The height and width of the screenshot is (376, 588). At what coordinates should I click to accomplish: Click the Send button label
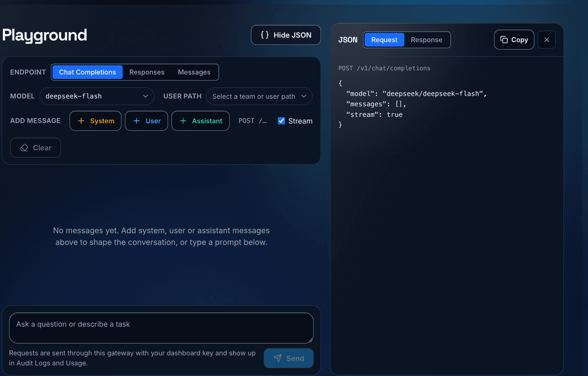click(295, 358)
